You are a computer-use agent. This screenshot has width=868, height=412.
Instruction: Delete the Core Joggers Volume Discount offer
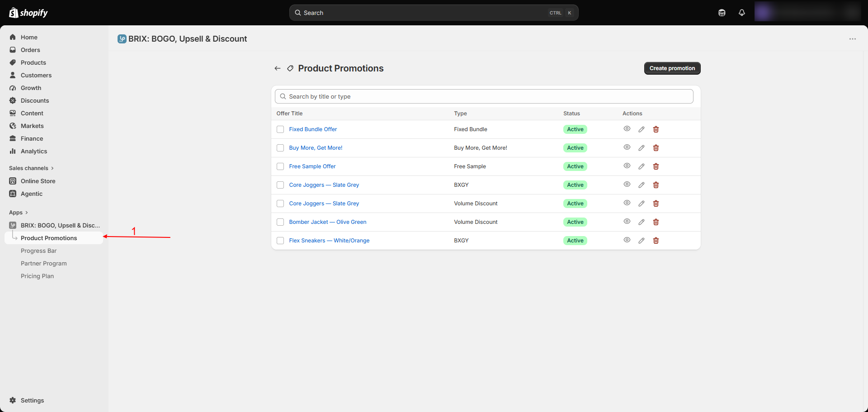656,204
